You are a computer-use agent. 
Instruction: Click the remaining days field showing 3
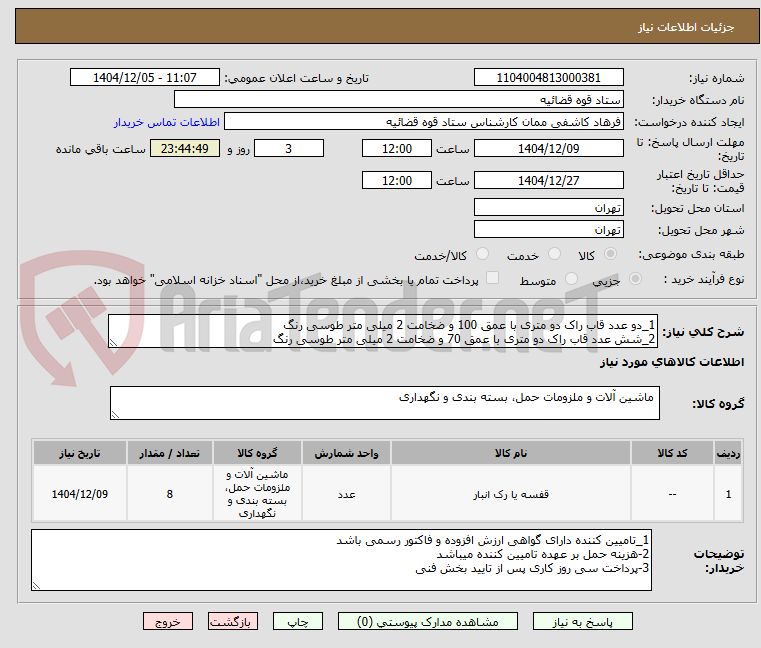(289, 148)
